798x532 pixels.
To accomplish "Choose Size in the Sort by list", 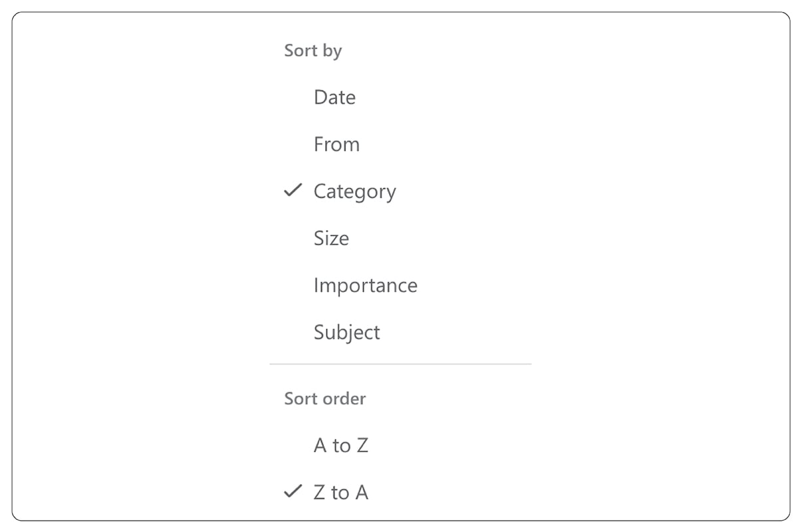I will click(331, 238).
